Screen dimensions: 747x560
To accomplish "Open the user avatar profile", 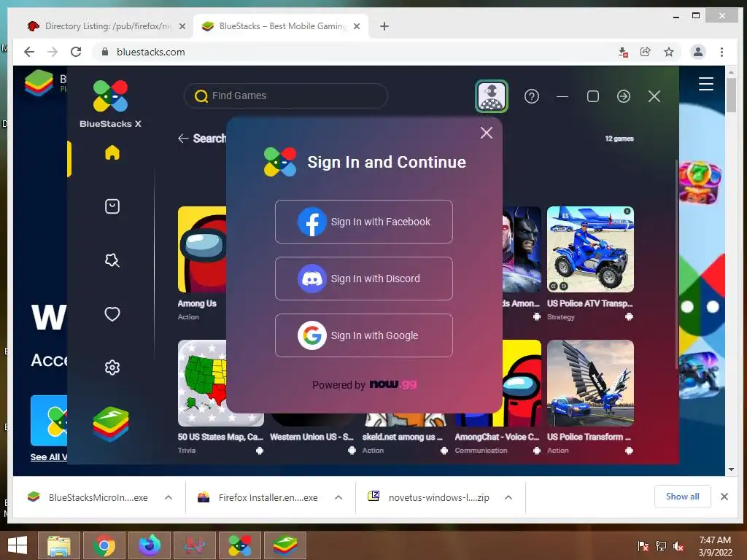I will click(x=492, y=96).
